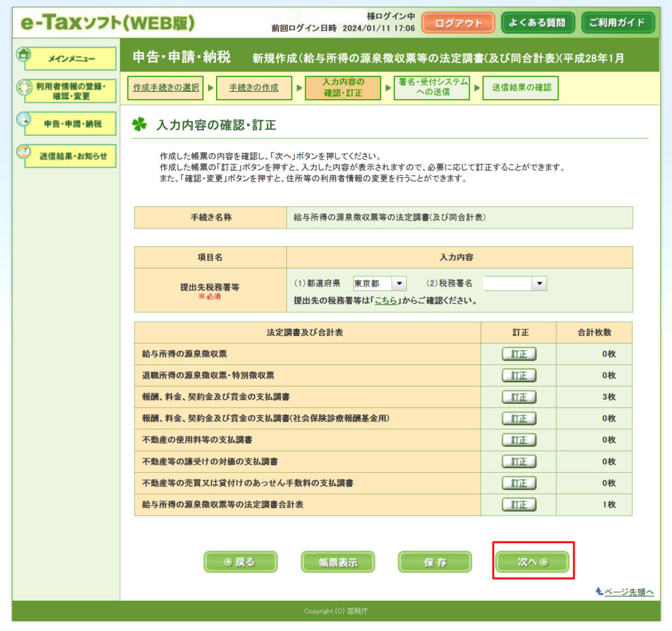Image resolution: width=672 pixels, height=631 pixels.
Task: Expand the empty 税務署名 dropdown
Action: [x=515, y=284]
